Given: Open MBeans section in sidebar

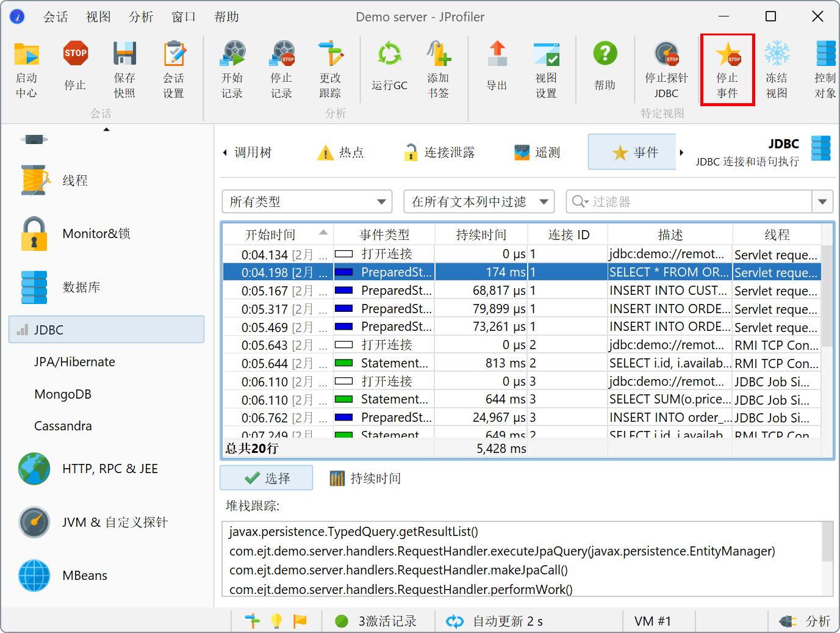Looking at the screenshot, I should click(63, 576).
